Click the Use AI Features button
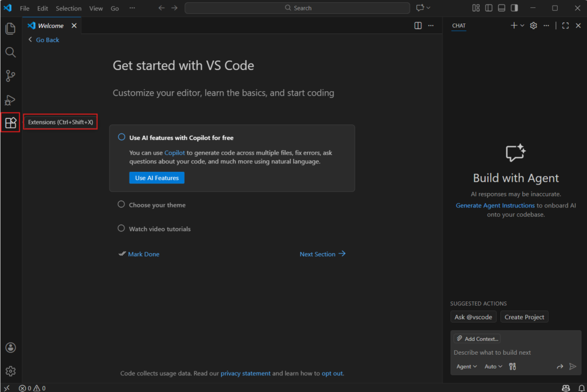Viewport: 587px width, 392px height. (x=156, y=178)
